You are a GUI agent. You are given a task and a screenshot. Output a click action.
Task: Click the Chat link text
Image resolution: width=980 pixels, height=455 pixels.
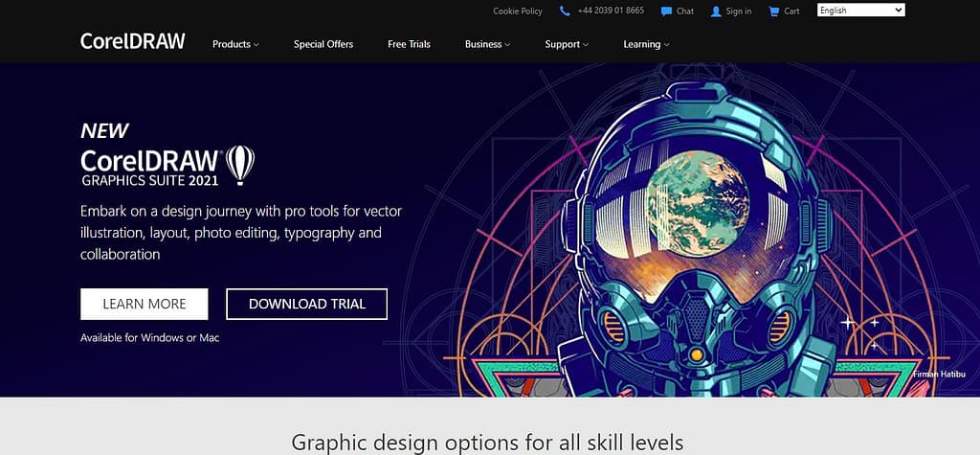[x=685, y=11]
